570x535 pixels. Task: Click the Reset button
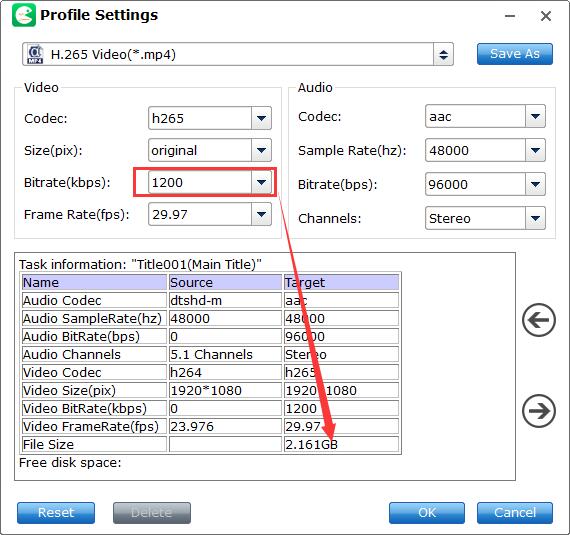click(x=56, y=513)
